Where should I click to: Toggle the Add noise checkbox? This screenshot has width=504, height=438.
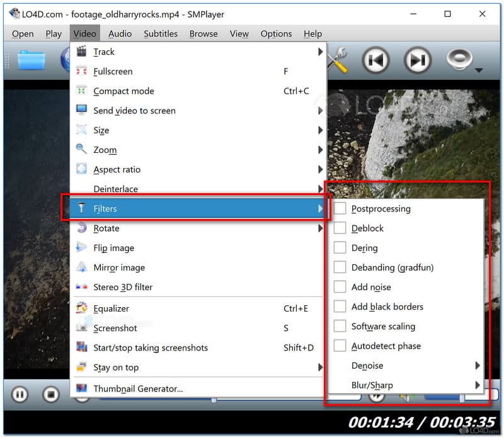[340, 287]
